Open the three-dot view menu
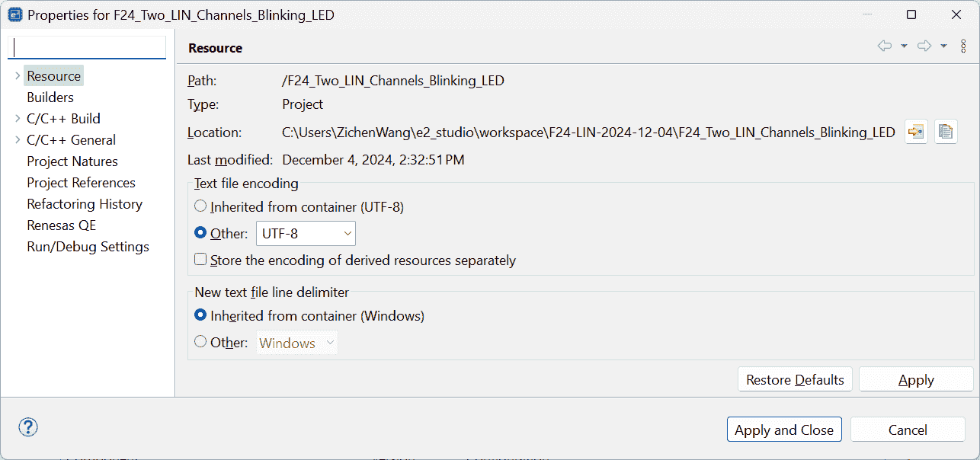This screenshot has width=980, height=460. point(963,46)
